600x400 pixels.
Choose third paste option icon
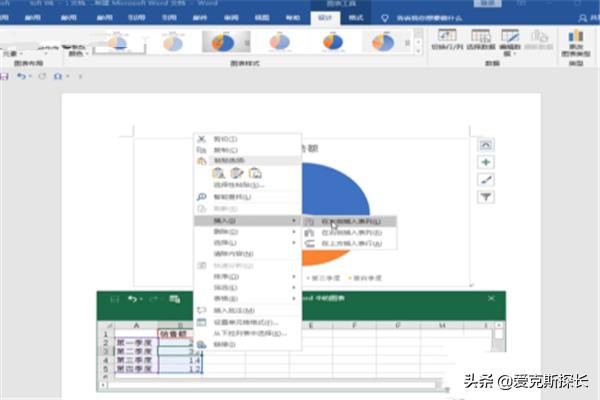[255, 173]
